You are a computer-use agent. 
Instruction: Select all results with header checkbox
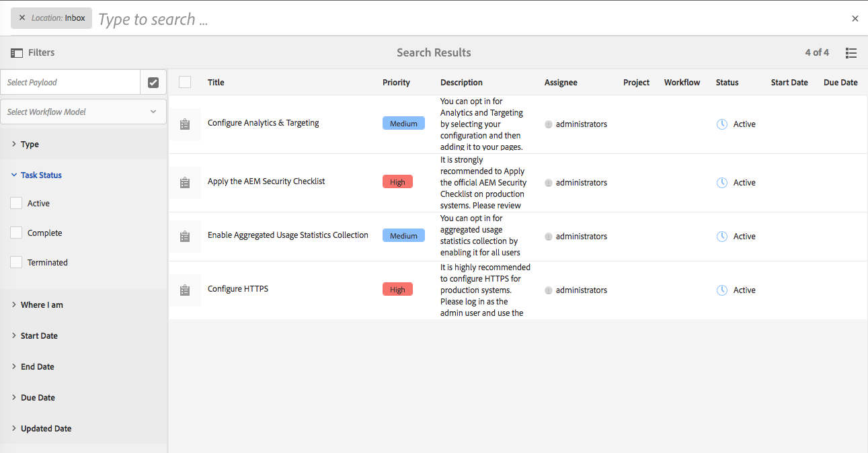coord(185,82)
